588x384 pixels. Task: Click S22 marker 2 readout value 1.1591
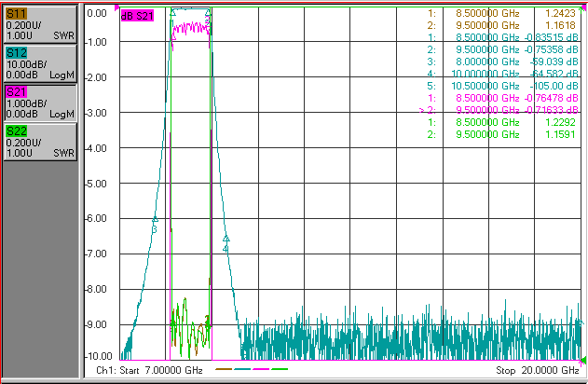[560, 134]
